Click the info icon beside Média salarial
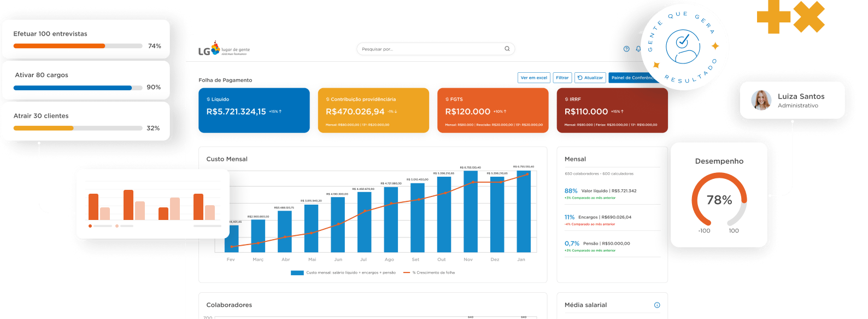This screenshot has width=868, height=319. point(657,305)
